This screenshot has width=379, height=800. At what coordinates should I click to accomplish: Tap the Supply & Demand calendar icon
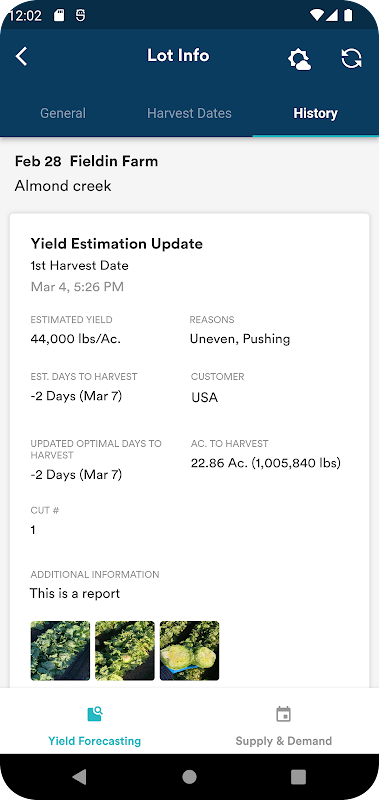[284, 714]
